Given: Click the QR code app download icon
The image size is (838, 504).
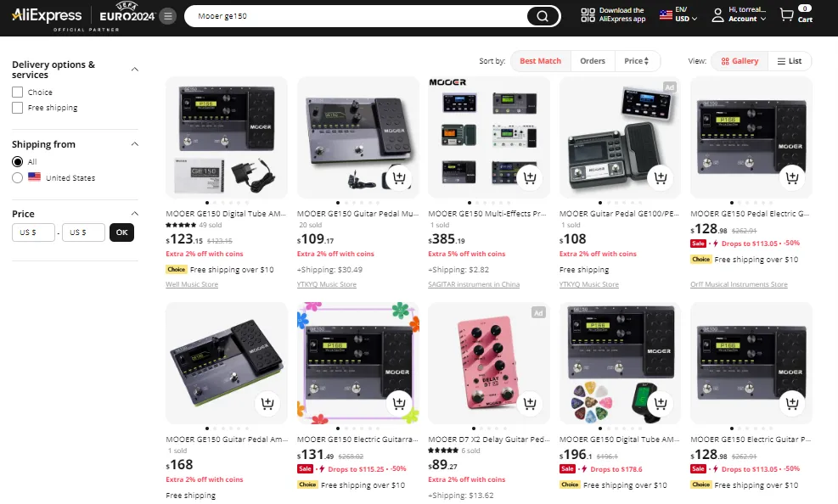Looking at the screenshot, I should [x=588, y=15].
